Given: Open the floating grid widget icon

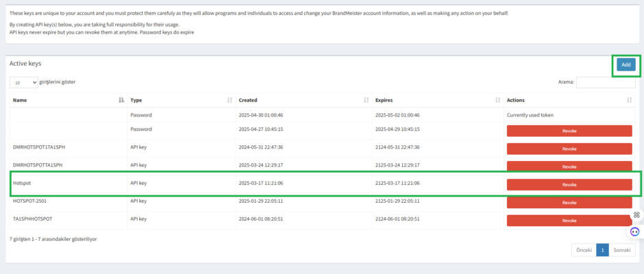Looking at the screenshot, I should click(636, 214).
